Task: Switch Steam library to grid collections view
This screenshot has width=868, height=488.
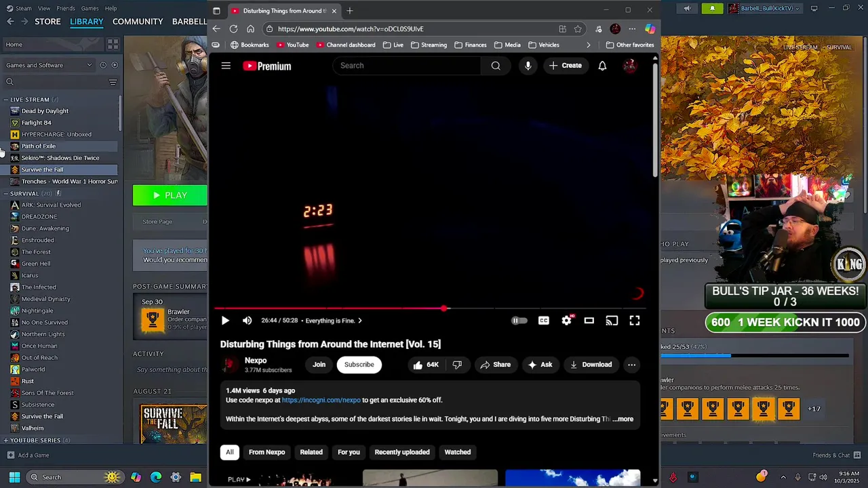Action: click(x=113, y=44)
